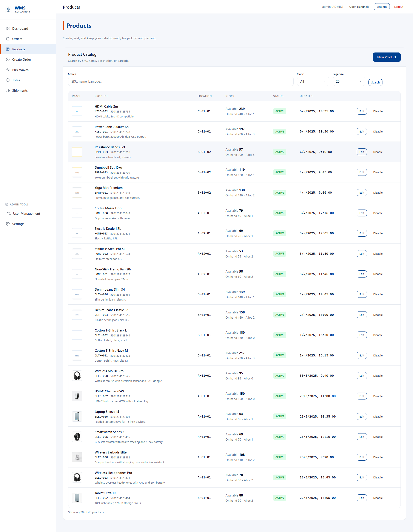
Task: Edit the HDMI Cable 2m product
Action: (362, 111)
